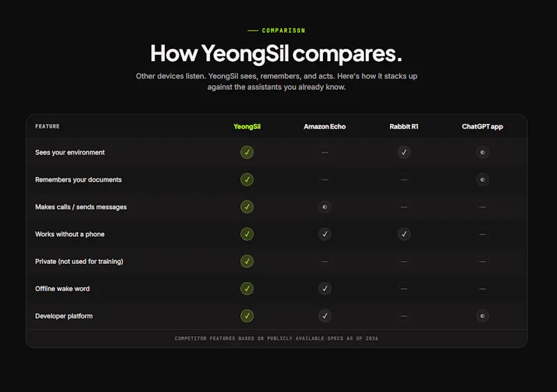Click the 'Sees your environment' row label

pos(70,152)
